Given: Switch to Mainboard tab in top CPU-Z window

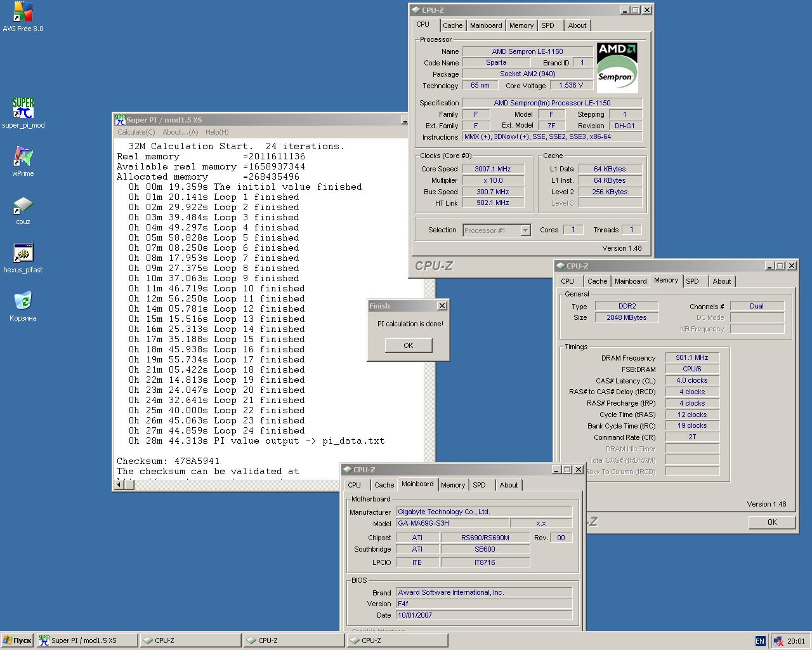Looking at the screenshot, I should 486,25.
